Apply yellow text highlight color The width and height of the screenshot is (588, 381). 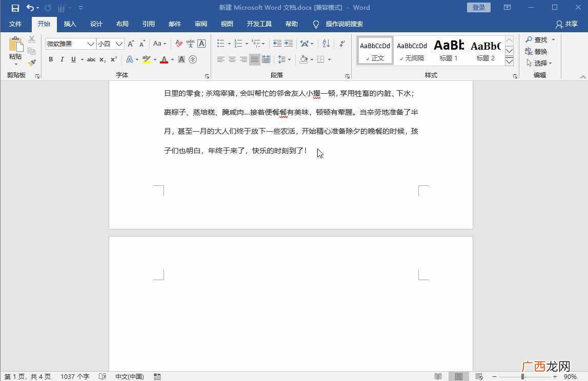point(146,59)
